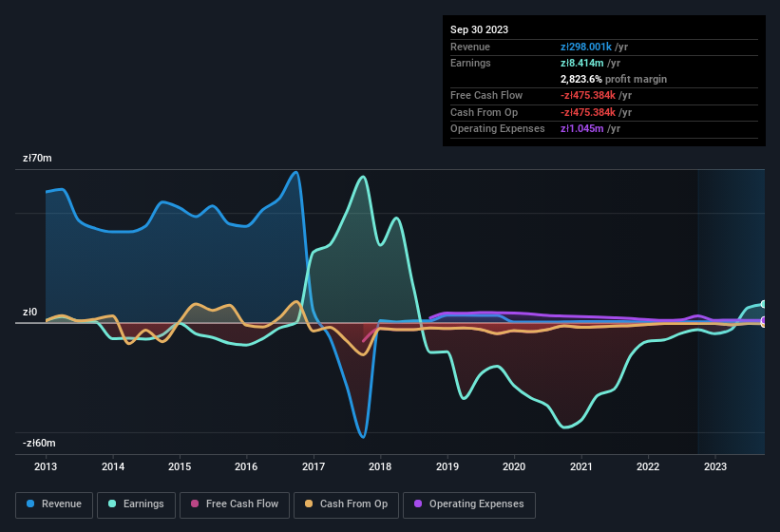
Task: Click the -zł60m y-axis label
Action: coord(39,443)
